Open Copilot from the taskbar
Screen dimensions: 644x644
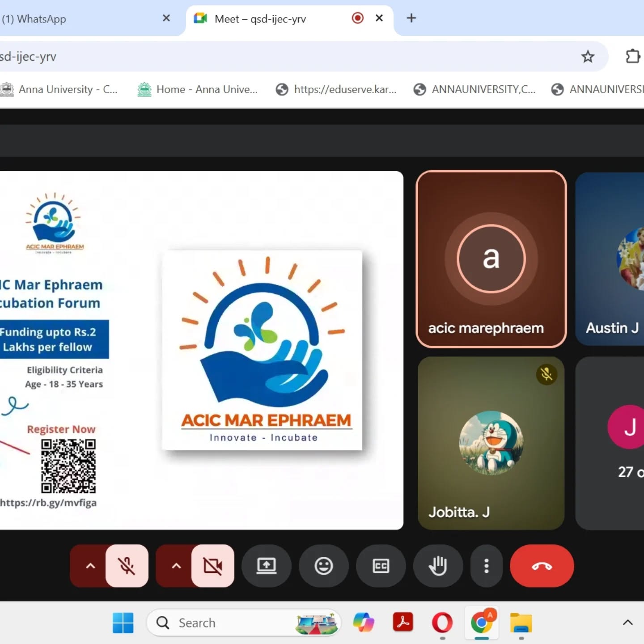364,623
